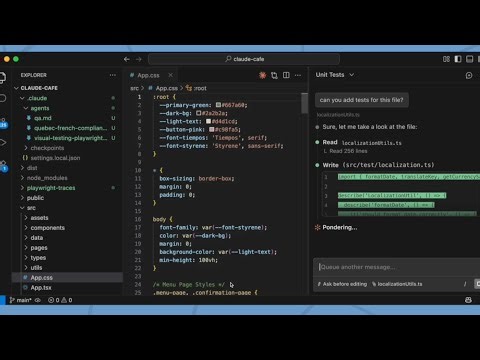Expand the components folder
The width and height of the screenshot is (480, 360).
tap(26, 228)
